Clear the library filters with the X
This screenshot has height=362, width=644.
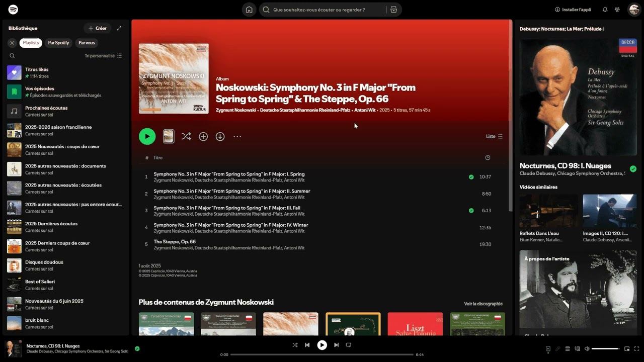point(12,43)
